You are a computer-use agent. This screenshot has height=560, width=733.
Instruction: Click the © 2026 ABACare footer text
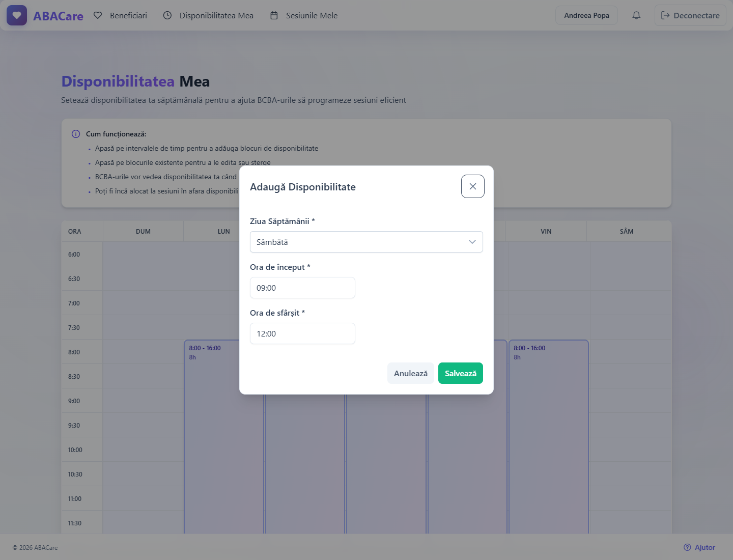point(35,548)
